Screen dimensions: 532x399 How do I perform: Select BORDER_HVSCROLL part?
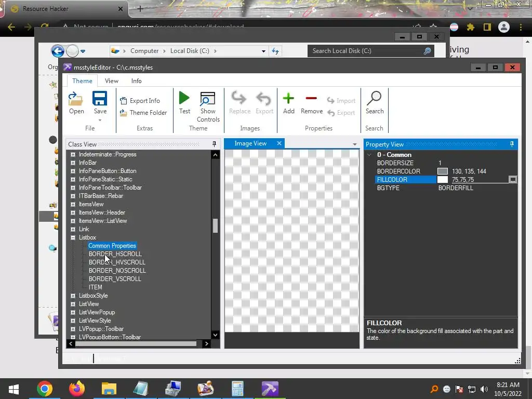117,262
